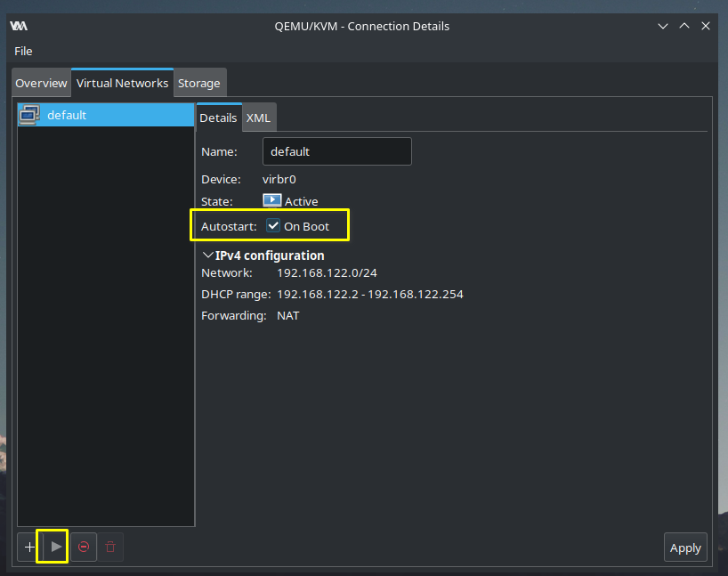This screenshot has height=576, width=728.
Task: Close the Connection Details window
Action: (x=706, y=26)
